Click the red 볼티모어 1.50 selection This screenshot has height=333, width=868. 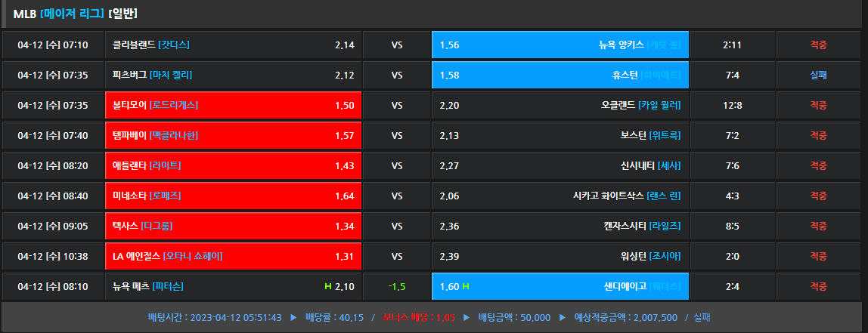(234, 105)
